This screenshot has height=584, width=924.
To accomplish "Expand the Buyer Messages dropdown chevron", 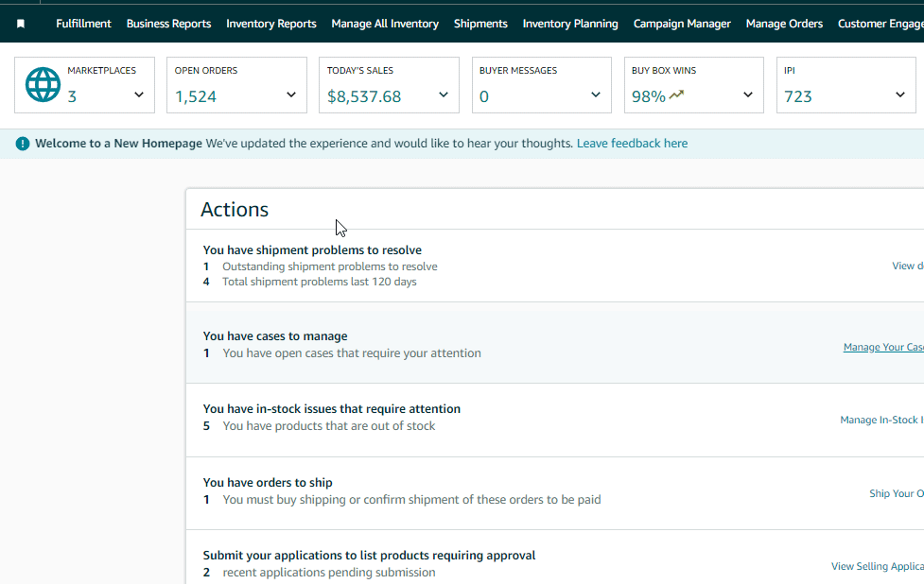I will 596,94.
